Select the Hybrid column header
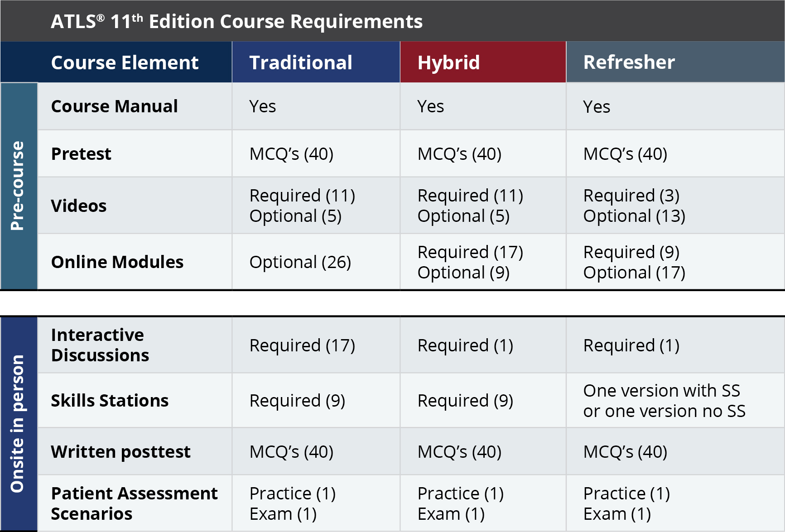 click(x=448, y=62)
